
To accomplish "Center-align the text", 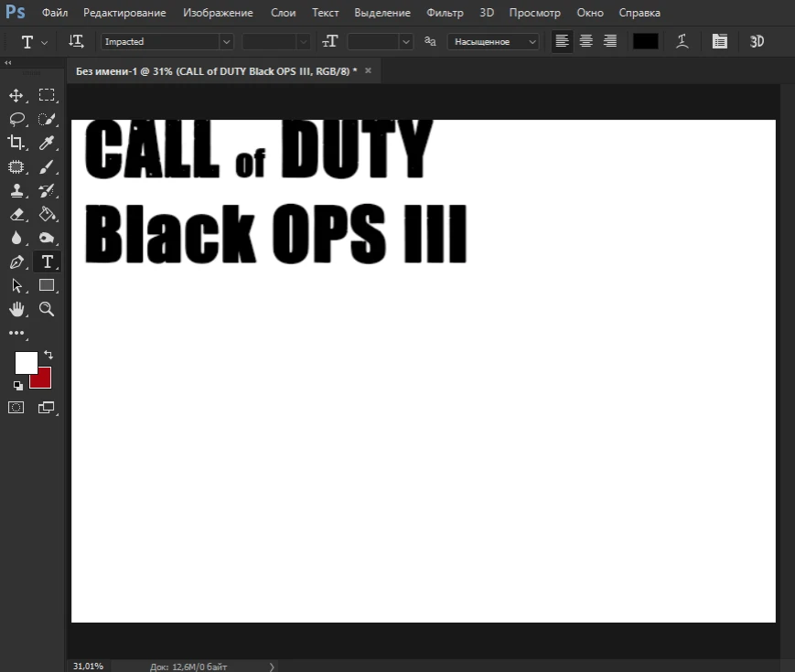I will [586, 41].
